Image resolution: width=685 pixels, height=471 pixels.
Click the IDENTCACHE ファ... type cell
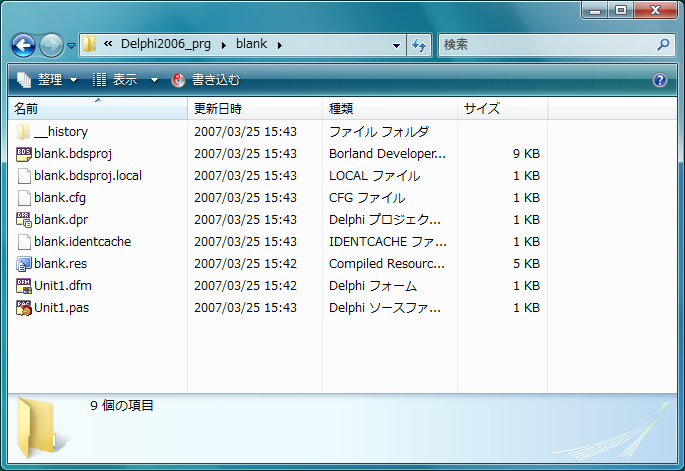pos(387,242)
